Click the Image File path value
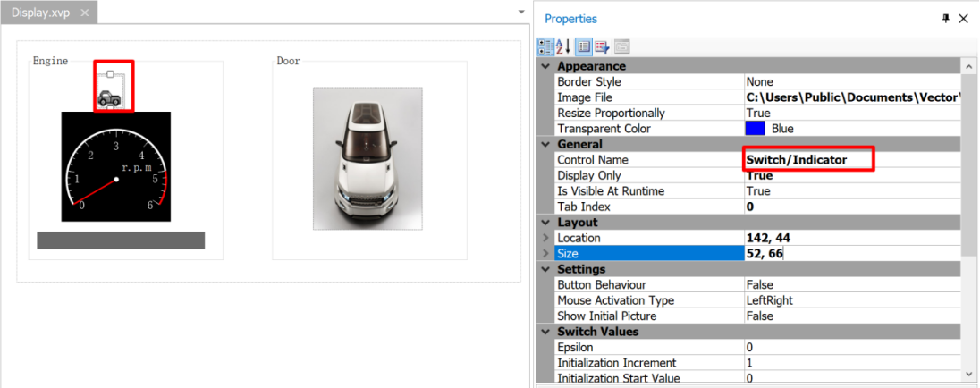The width and height of the screenshot is (980, 388). click(x=852, y=97)
